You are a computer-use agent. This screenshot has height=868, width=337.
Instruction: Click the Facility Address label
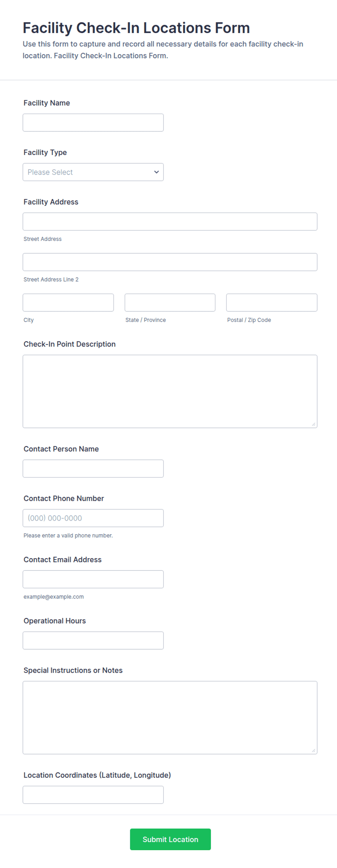(x=51, y=202)
